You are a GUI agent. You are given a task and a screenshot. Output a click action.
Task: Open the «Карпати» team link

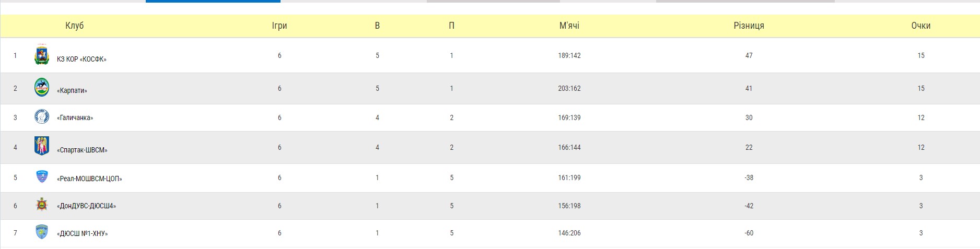(x=72, y=90)
